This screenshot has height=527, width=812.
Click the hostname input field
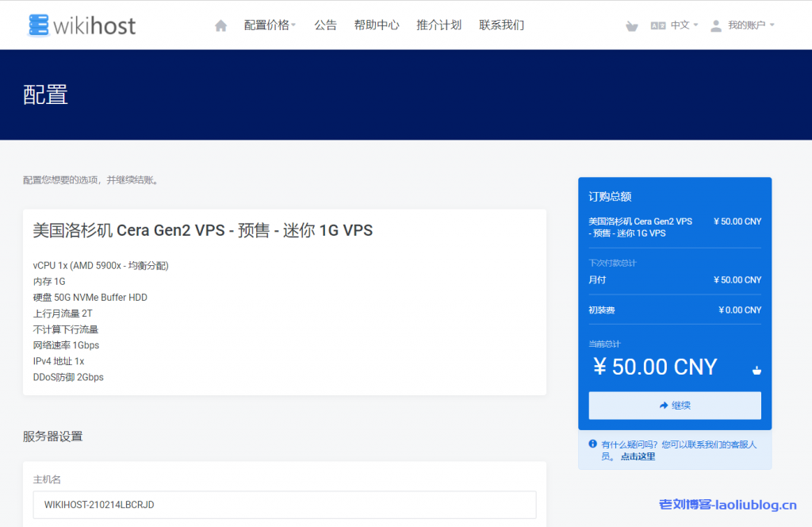click(284, 505)
